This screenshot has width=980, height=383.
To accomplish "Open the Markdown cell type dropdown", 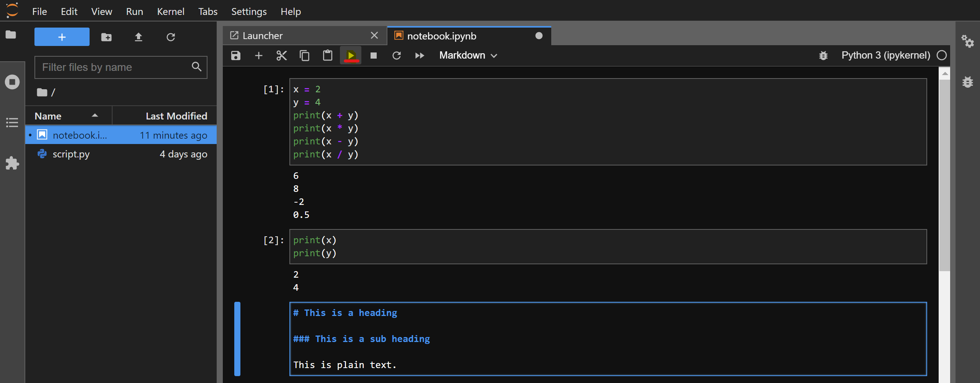I will [468, 56].
